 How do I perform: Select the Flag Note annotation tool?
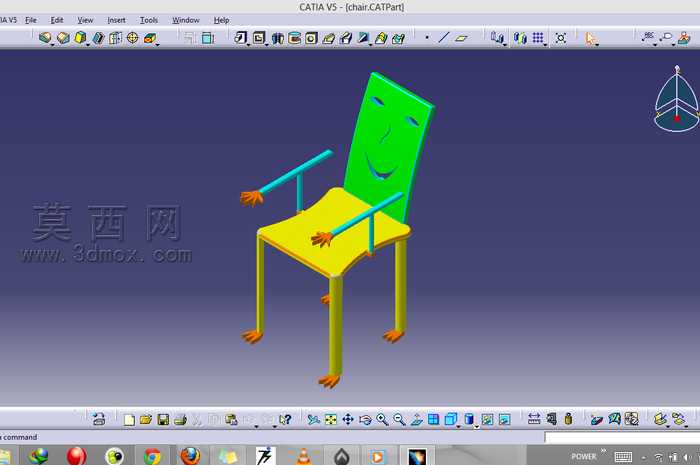click(666, 37)
